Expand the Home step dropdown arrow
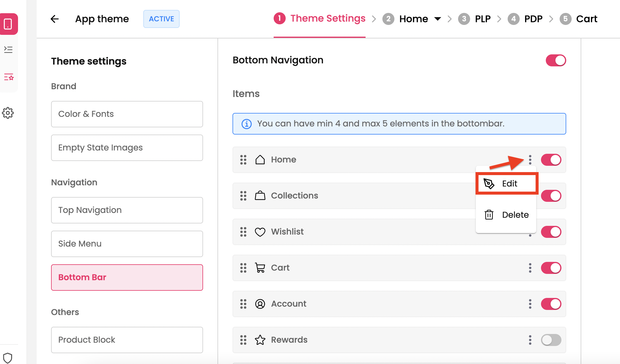Viewport: 620px width, 364px height. click(438, 19)
